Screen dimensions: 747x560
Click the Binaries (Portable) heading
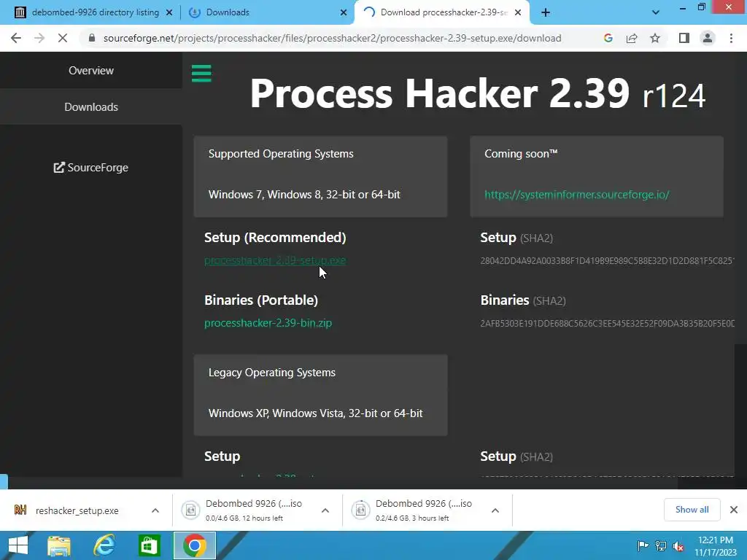[261, 300]
